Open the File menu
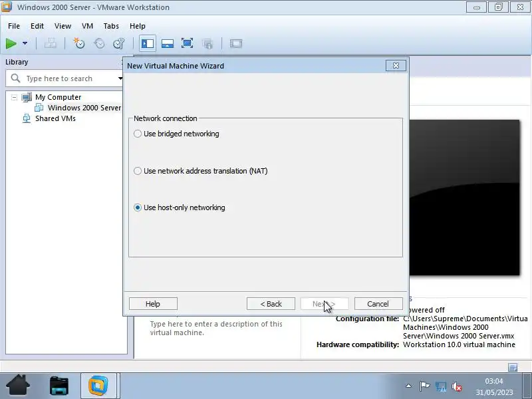The width and height of the screenshot is (532, 399). (x=14, y=26)
